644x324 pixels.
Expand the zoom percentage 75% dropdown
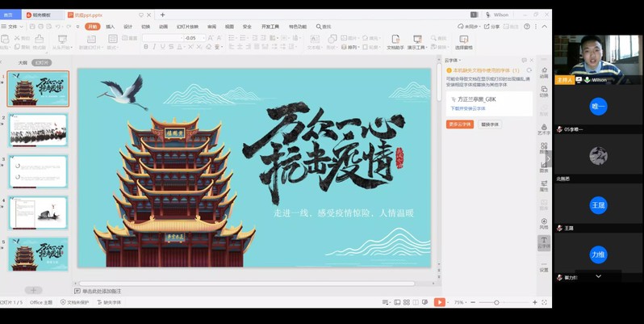coord(460,302)
